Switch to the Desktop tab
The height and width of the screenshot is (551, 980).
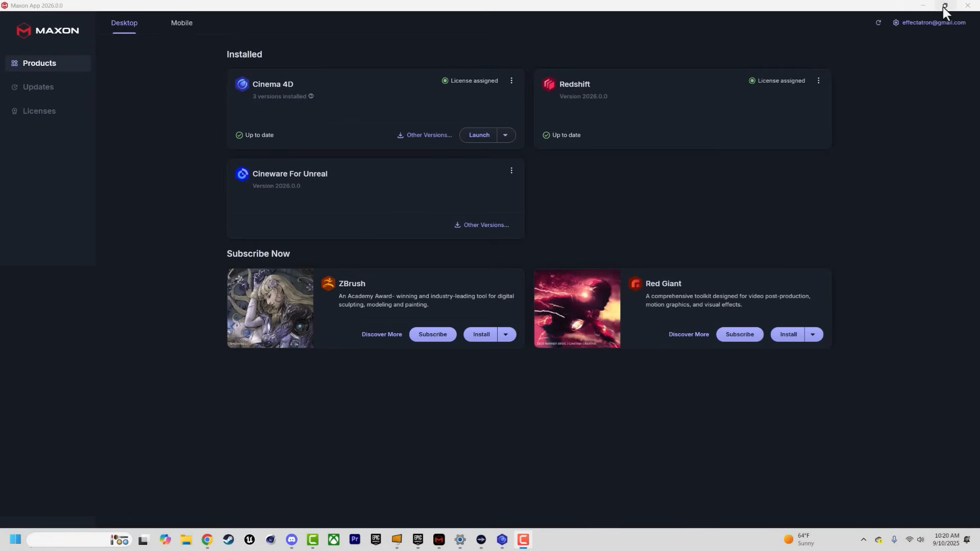[x=124, y=23]
